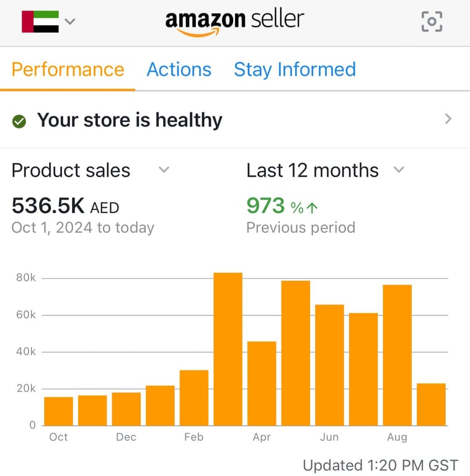
Task: Open the 'Your store is healthy' status
Action: [129, 120]
